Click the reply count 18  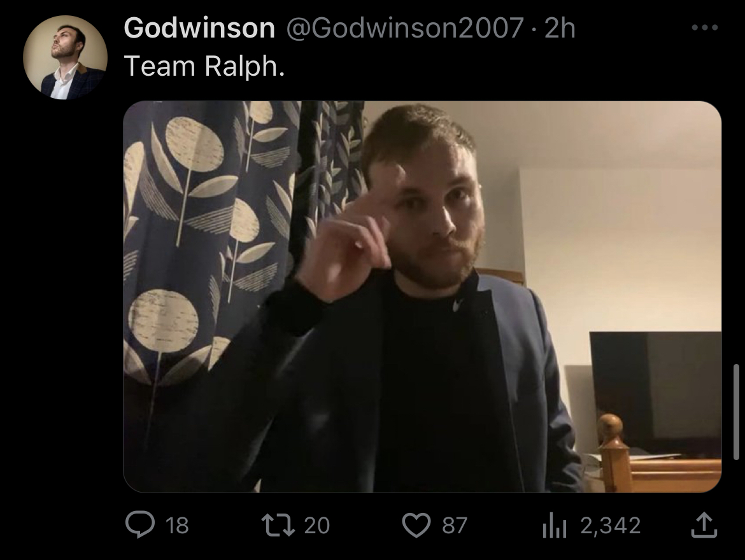177,526
